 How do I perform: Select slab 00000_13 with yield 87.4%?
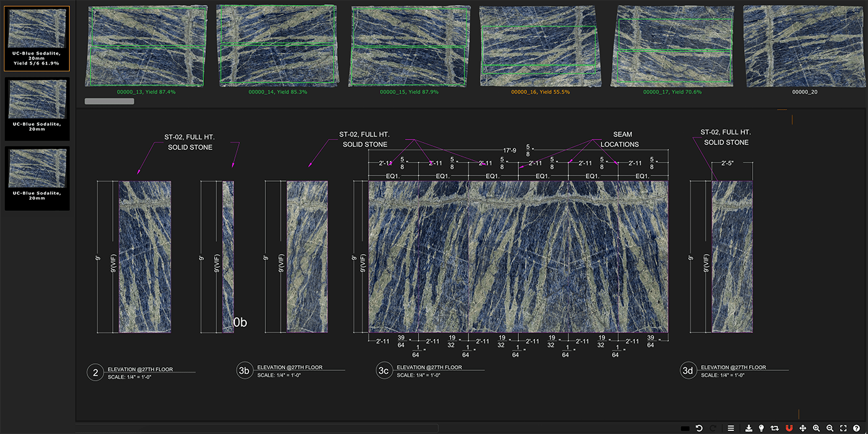(147, 46)
